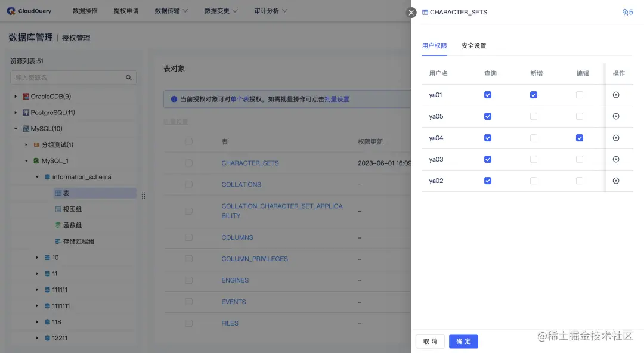
Task: Check 编辑 permission for ya02
Action: click(580, 181)
